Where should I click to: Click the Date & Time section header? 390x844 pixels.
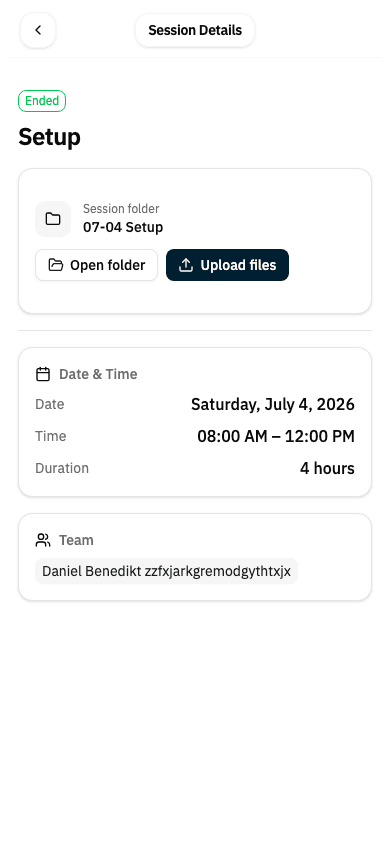pos(98,374)
